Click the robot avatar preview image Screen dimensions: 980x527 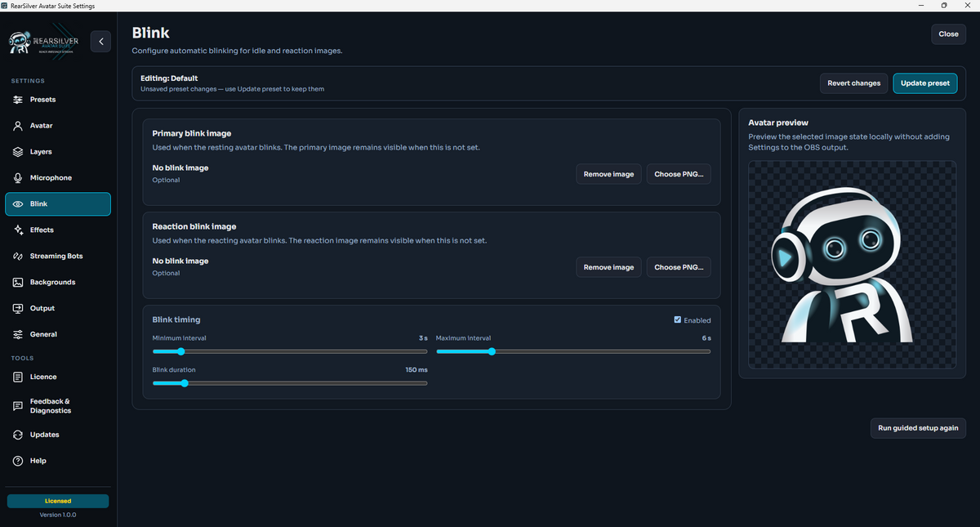[852, 265]
